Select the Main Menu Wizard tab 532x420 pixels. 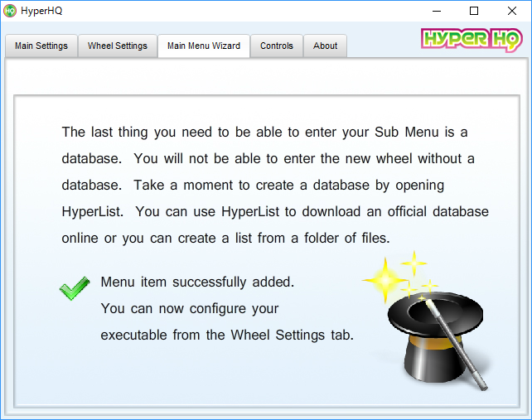pos(204,46)
